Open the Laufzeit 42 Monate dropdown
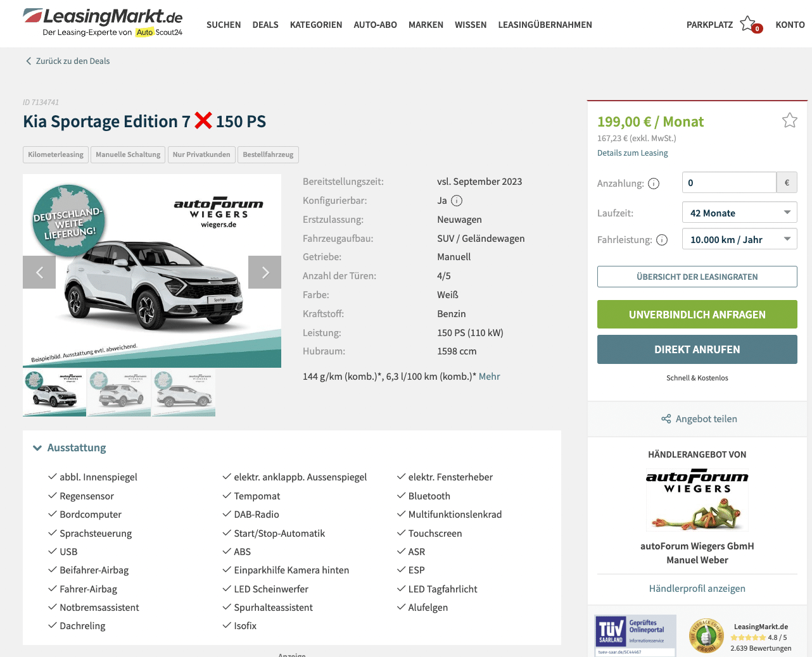 (739, 213)
